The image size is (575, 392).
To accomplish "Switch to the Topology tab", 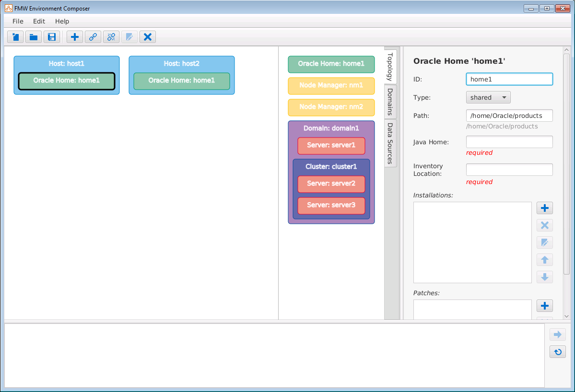I will click(390, 66).
